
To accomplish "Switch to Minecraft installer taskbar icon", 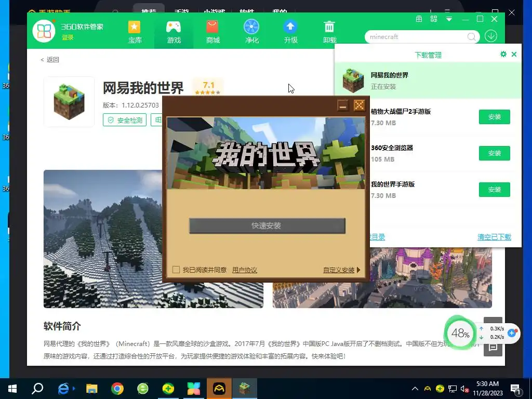I will coord(245,389).
